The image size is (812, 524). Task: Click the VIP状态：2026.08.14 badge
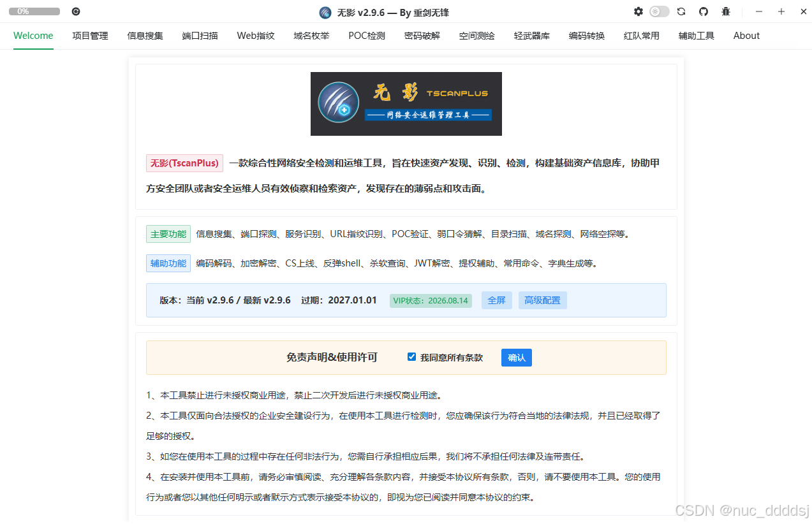(431, 300)
